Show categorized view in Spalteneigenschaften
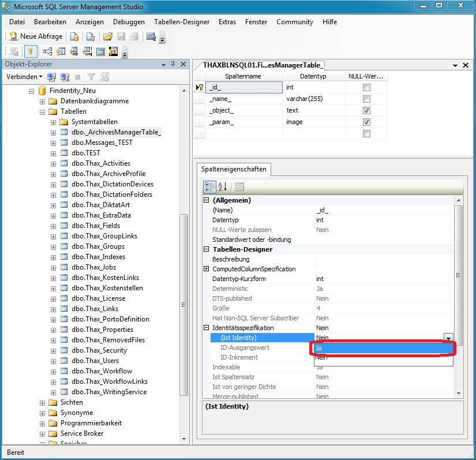 209,187
